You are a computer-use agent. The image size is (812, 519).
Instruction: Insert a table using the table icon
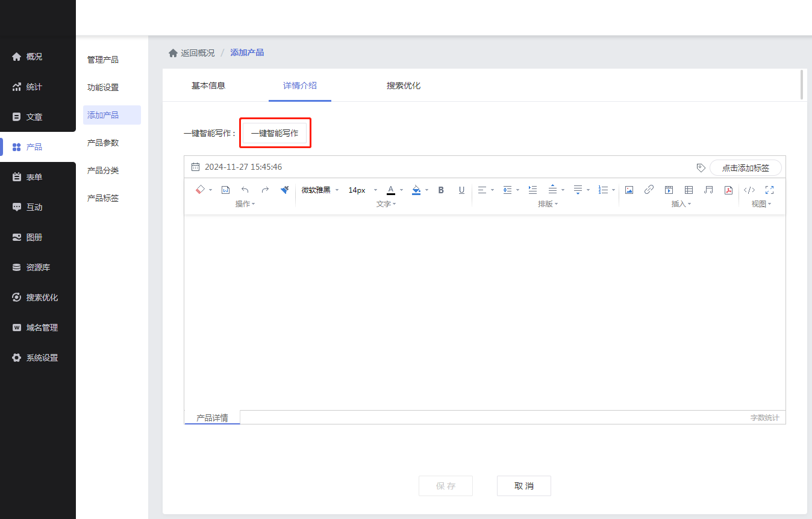click(x=689, y=190)
